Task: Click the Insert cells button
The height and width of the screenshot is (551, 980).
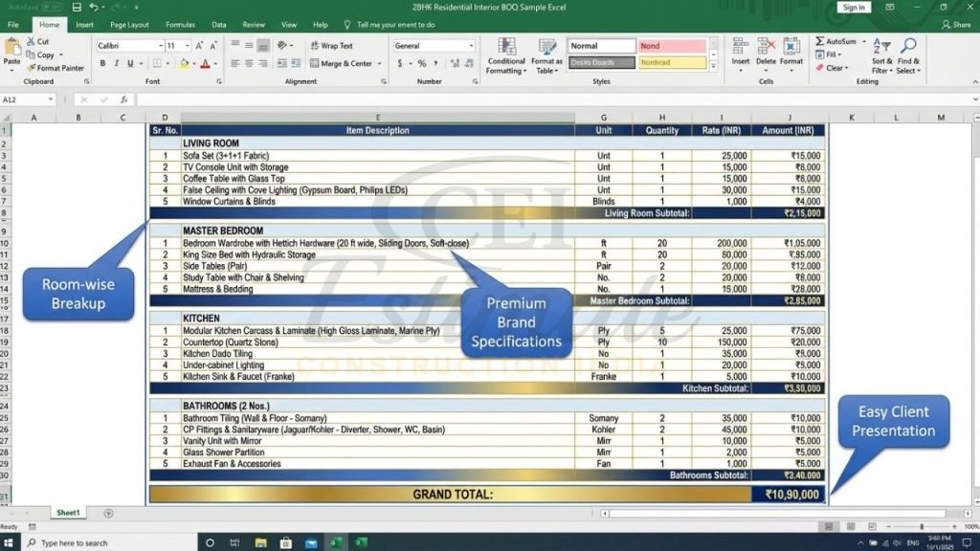Action: tap(741, 55)
